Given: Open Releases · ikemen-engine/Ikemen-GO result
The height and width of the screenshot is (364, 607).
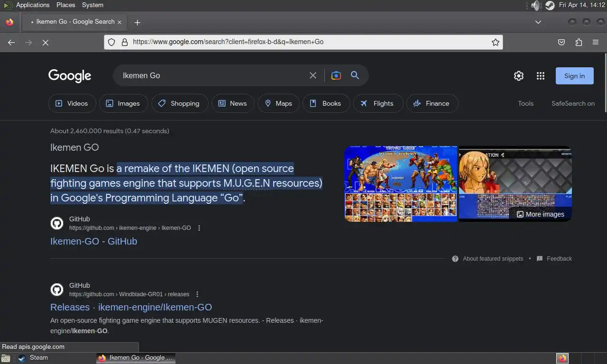Looking at the screenshot, I should pos(131,307).
